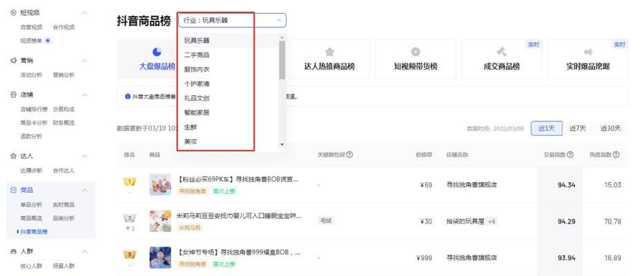Click the bronze rank 3 crown badge
The height and width of the screenshot is (276, 644).
[130, 255]
